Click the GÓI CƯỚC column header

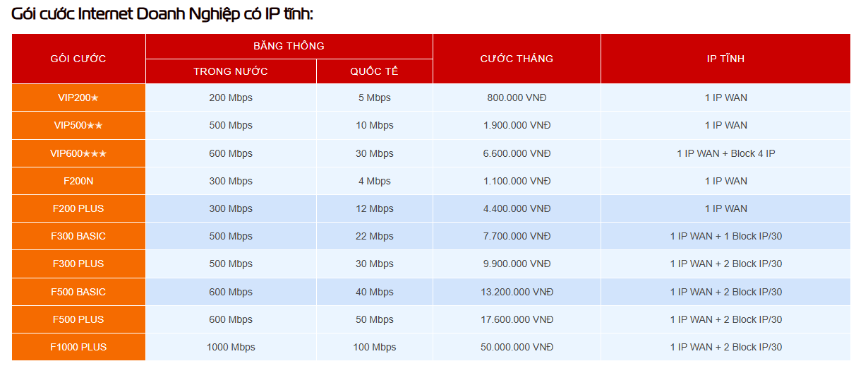[78, 59]
